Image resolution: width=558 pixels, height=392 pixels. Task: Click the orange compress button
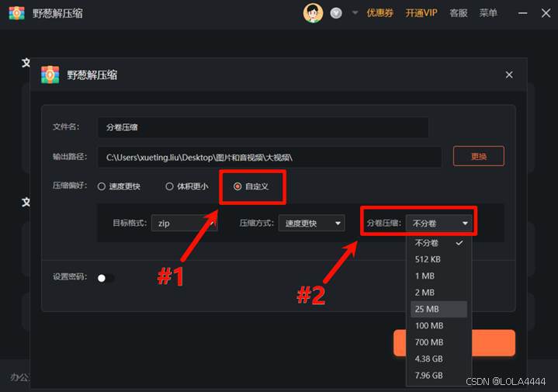coord(454,343)
